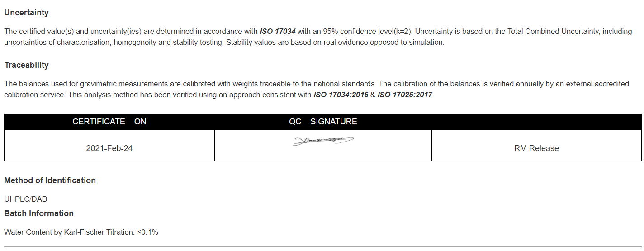Click the UHPLC/DAD method text
This screenshot has width=644, height=251.
click(x=26, y=199)
